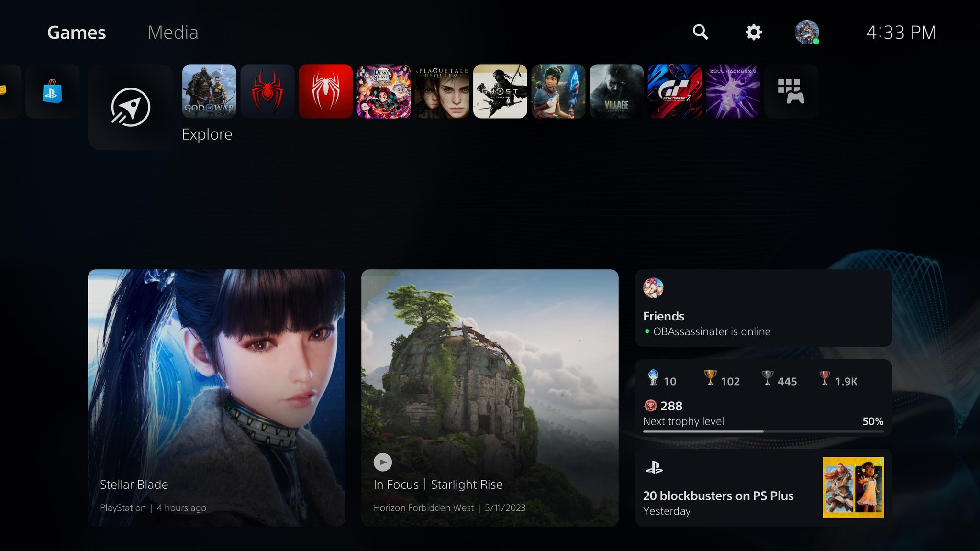Open Friends showing OBAssassinater online

click(763, 308)
